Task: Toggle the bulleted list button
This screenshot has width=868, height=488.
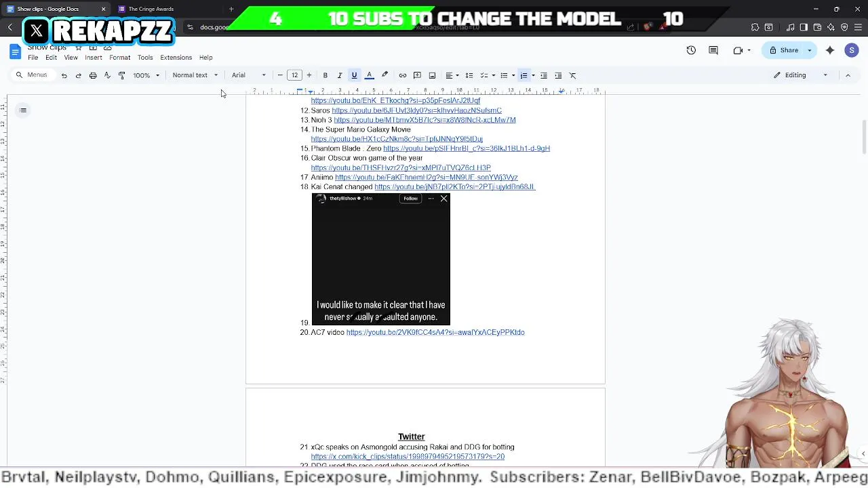Action: 504,75
